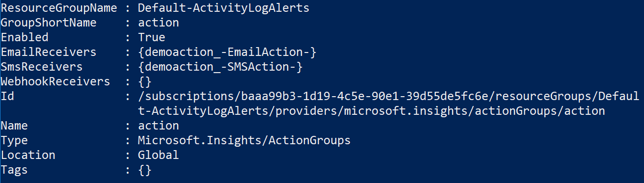644x183 pixels.
Task: Click the Name property value action
Action: click(159, 126)
